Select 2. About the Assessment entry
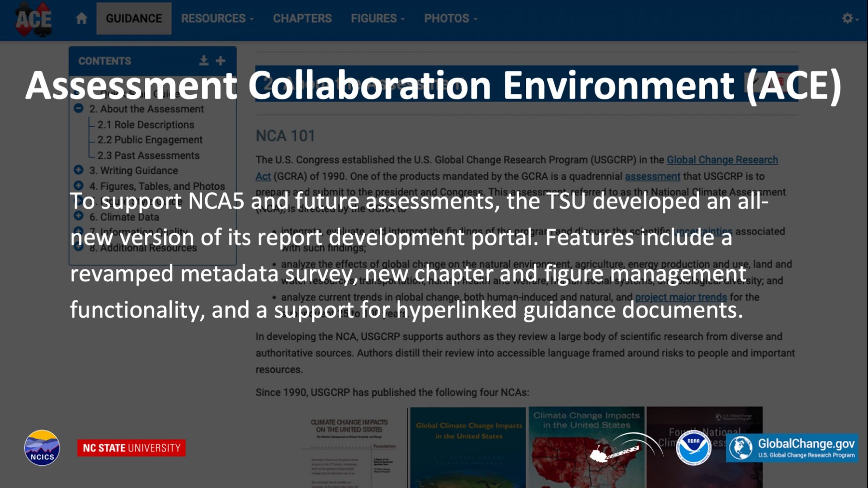The width and height of the screenshot is (868, 488). [x=147, y=109]
